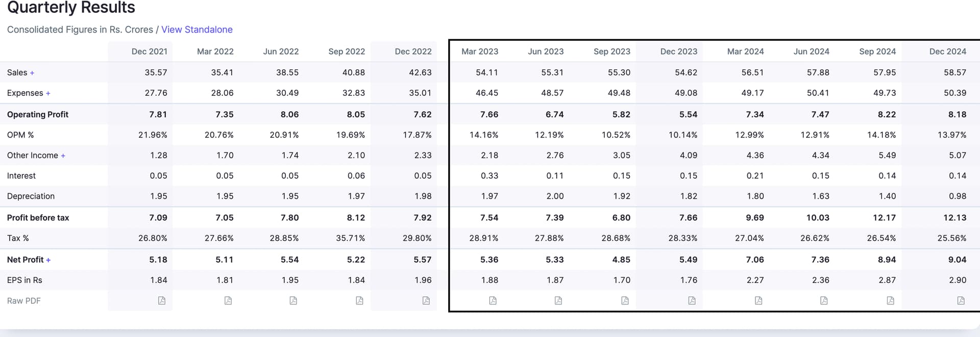Open Raw PDF icon for Dec 2021
This screenshot has height=337, width=980.
162,300
